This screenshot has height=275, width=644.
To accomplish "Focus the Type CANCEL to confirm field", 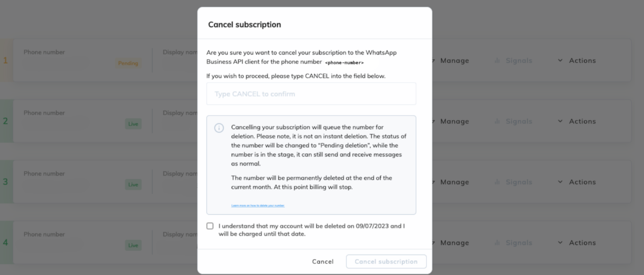I will (311, 94).
